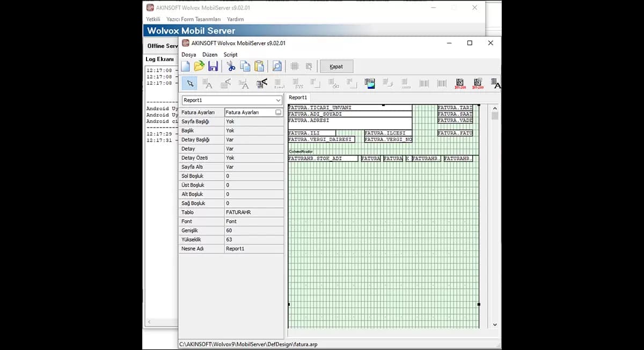Open the Fatura Ayarları ellipsis button
644x350 pixels.
pos(279,113)
